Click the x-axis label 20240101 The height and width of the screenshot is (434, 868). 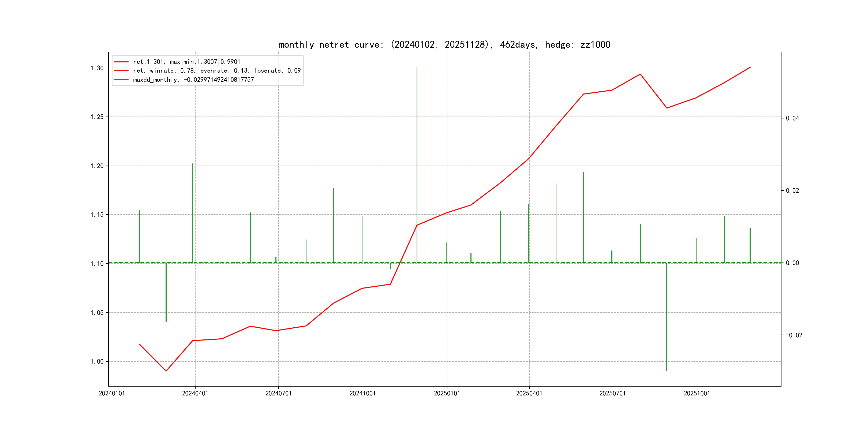(111, 393)
